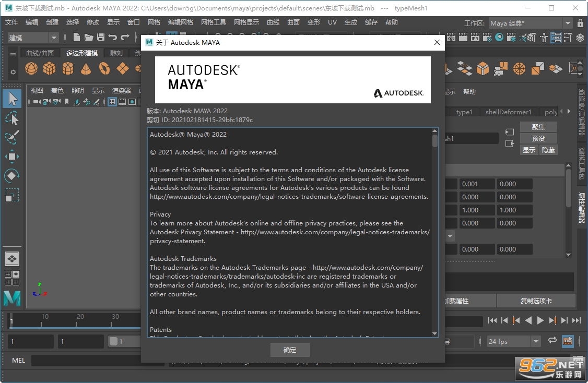Start IPR render icon

pyautogui.click(x=475, y=37)
